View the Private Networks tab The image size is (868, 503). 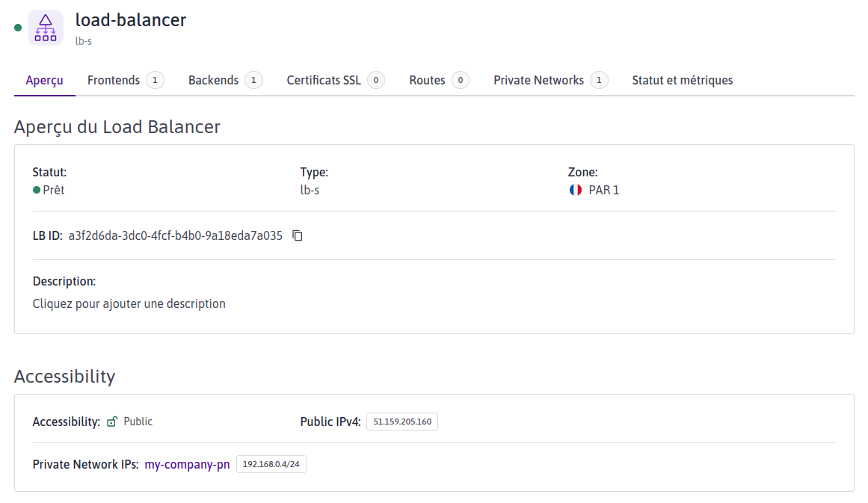pyautogui.click(x=538, y=80)
